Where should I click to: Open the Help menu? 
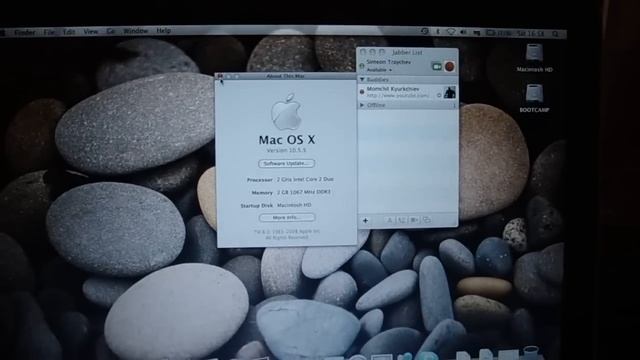pos(163,31)
